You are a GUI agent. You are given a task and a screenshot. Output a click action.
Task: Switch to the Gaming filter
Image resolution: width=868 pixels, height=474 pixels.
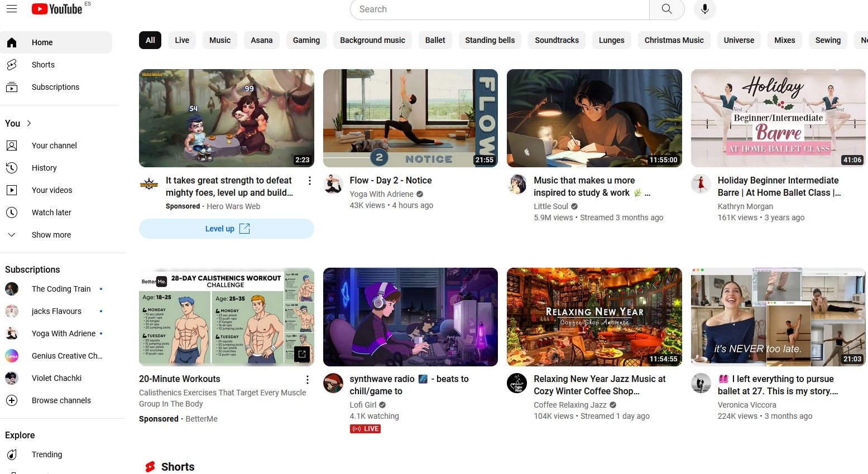[x=306, y=40]
